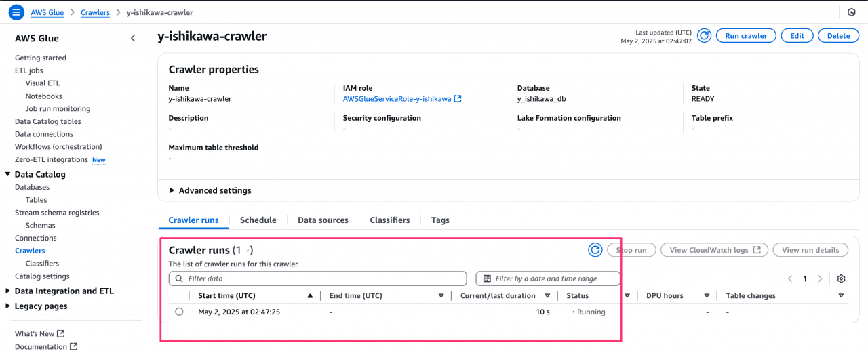Open external link icon beside the IAM role
868x351 pixels.
point(458,99)
